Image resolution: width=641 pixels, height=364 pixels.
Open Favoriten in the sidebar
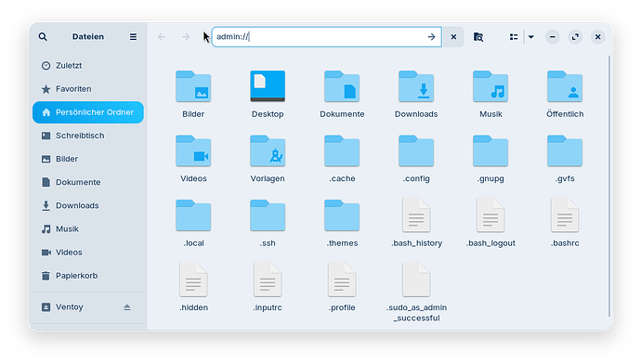coord(88,88)
